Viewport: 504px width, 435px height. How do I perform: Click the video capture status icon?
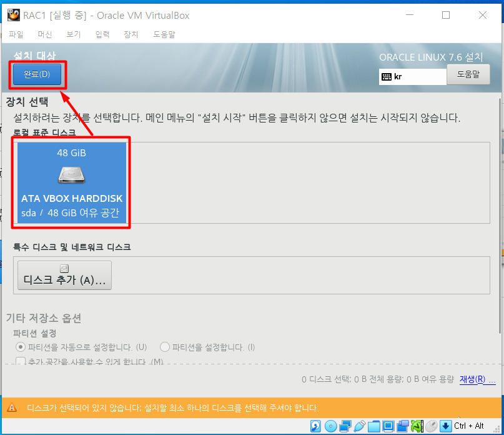click(x=403, y=426)
